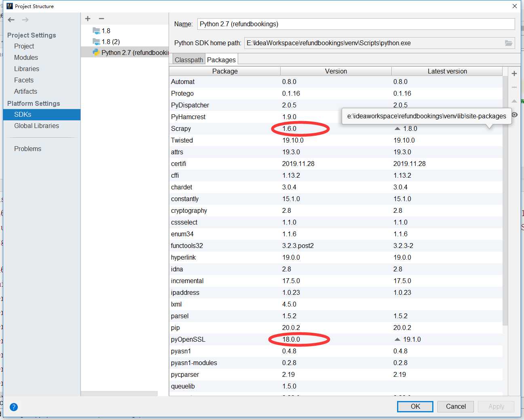The width and height of the screenshot is (524, 420).
Task: Select the cssselect package row
Action: 336,222
